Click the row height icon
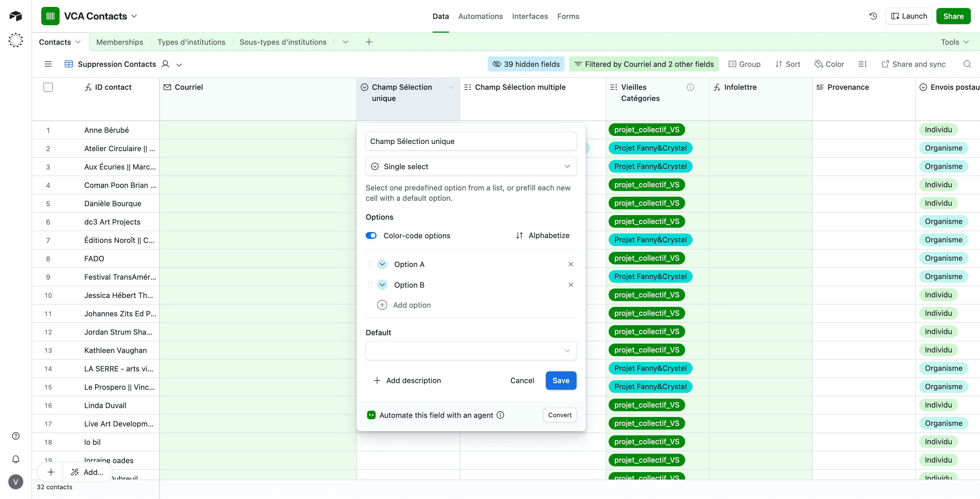 click(863, 64)
